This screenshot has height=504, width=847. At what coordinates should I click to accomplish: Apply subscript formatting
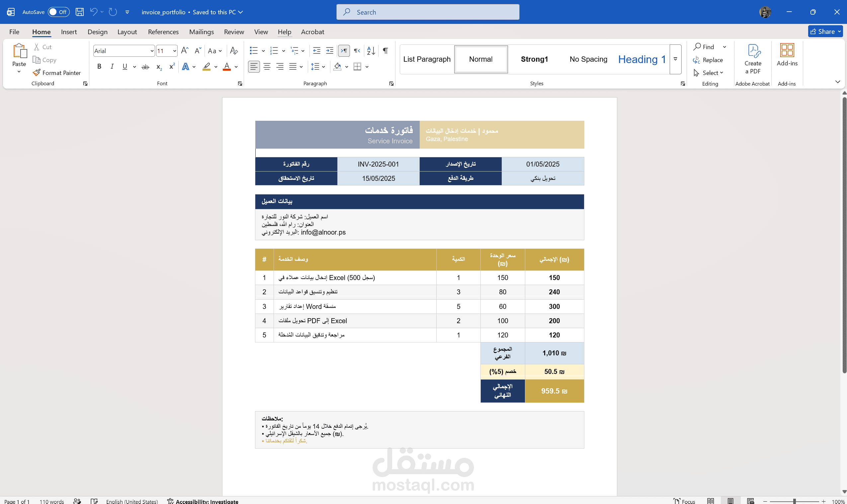pyautogui.click(x=159, y=67)
